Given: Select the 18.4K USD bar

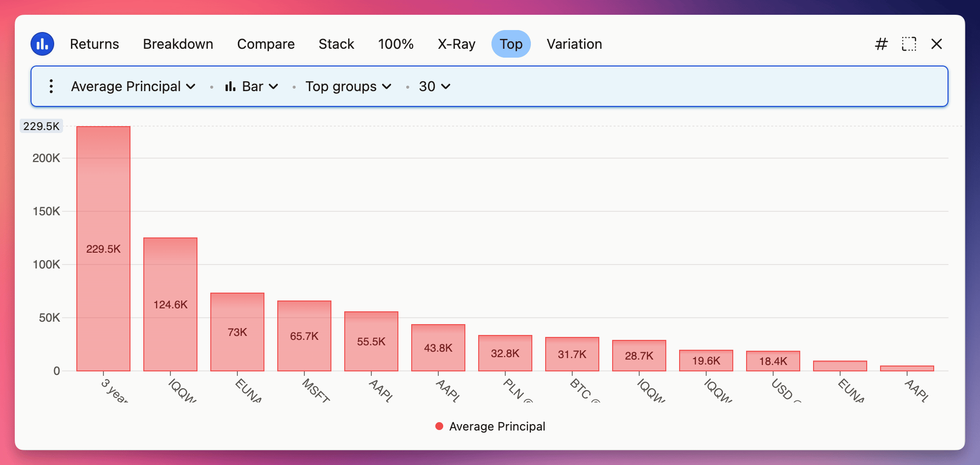Looking at the screenshot, I should 773,361.
